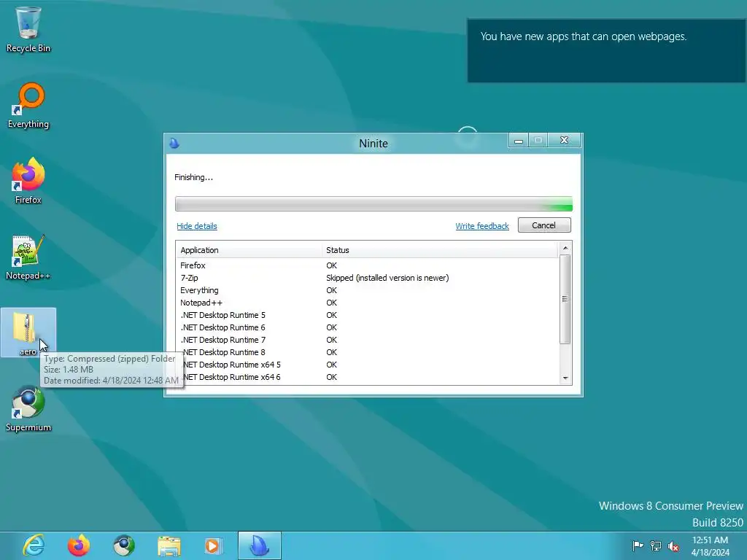747x560 pixels.
Task: Select the .NET Desktop Runtime 6 row
Action: coord(367,327)
